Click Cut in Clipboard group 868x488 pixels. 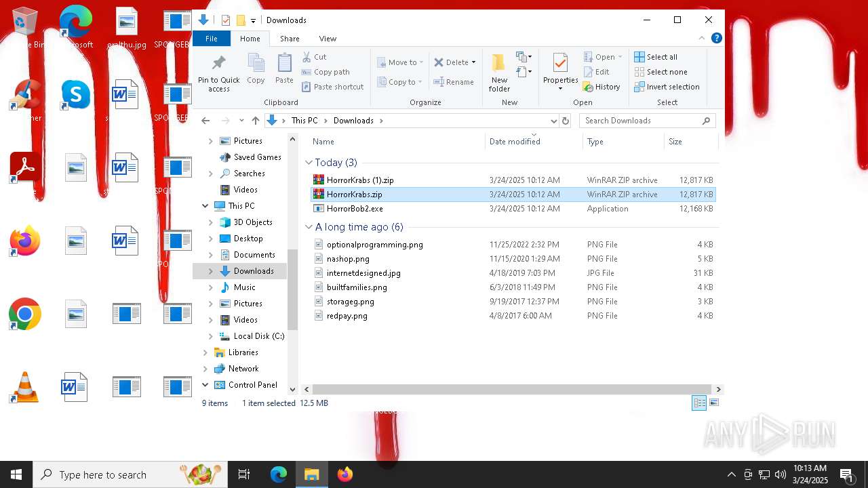tap(314, 57)
